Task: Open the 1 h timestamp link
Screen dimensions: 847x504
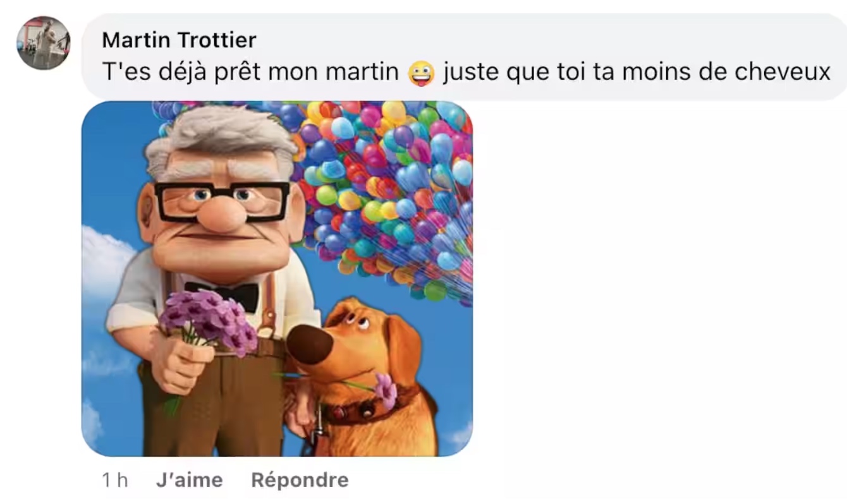Action: [x=114, y=480]
